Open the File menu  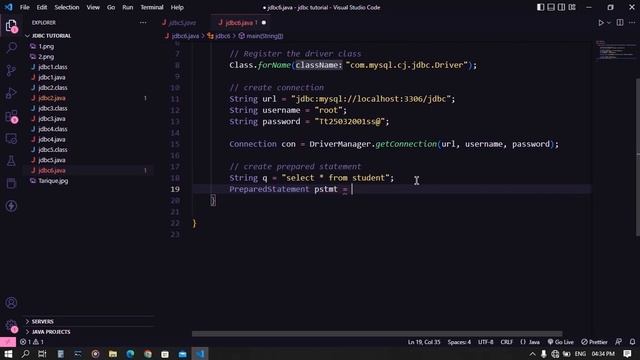point(24,7)
